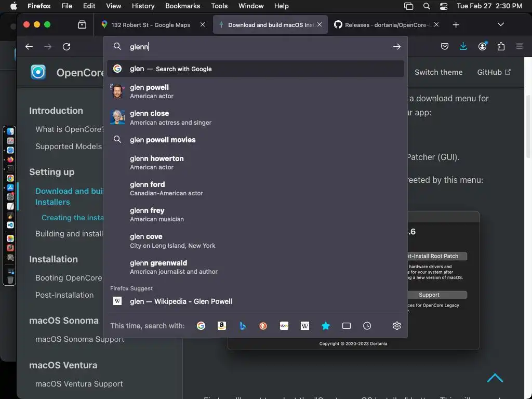Open Booting OpenCore sidebar link
532x399 pixels.
[69, 277]
